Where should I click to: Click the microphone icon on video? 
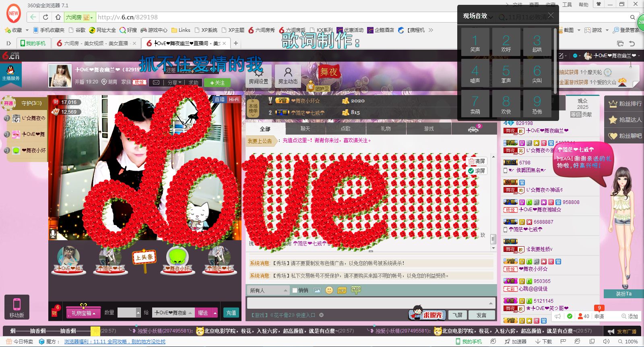(53, 233)
